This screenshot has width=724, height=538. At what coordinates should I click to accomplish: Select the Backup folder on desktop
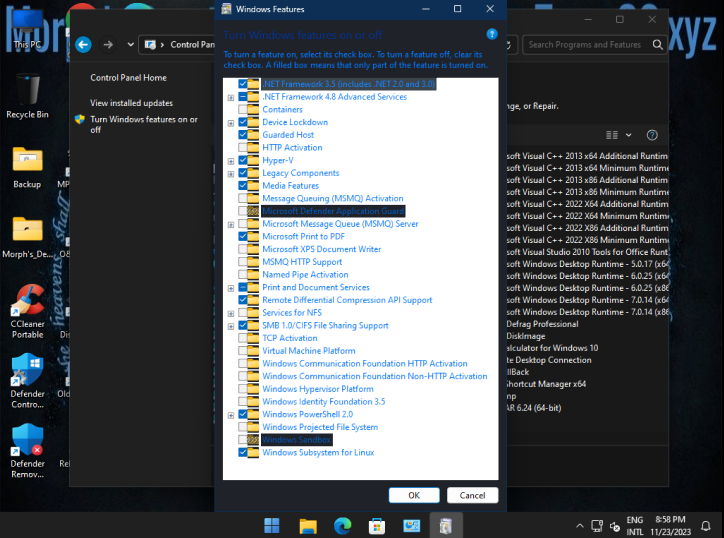click(27, 167)
